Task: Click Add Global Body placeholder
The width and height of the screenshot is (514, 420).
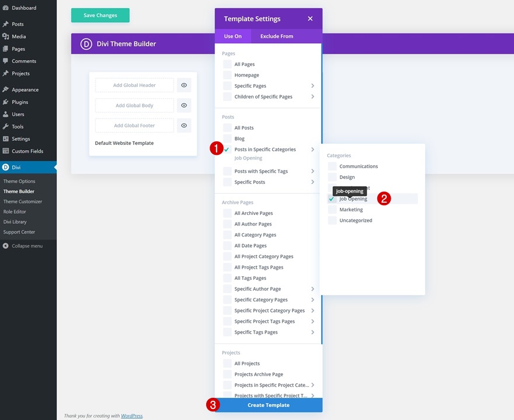Action: point(134,105)
